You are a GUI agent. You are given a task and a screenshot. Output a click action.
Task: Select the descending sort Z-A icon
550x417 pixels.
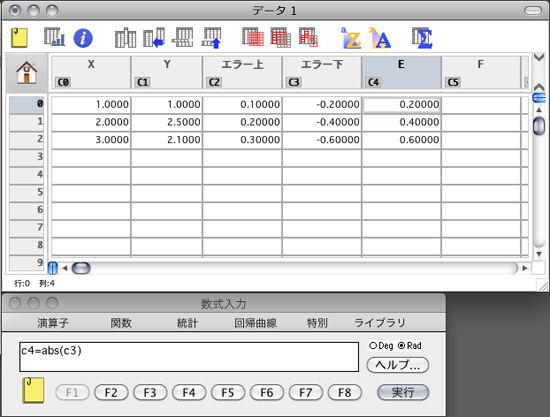click(380, 38)
